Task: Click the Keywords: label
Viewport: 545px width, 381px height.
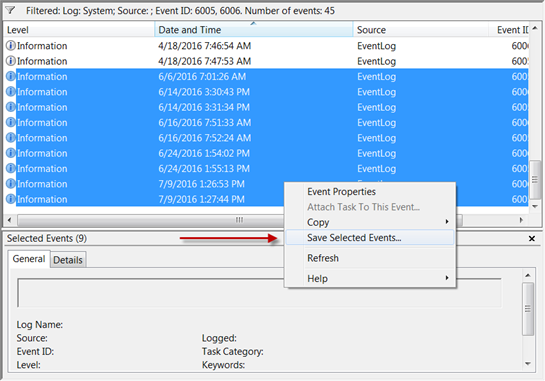Action: click(223, 365)
